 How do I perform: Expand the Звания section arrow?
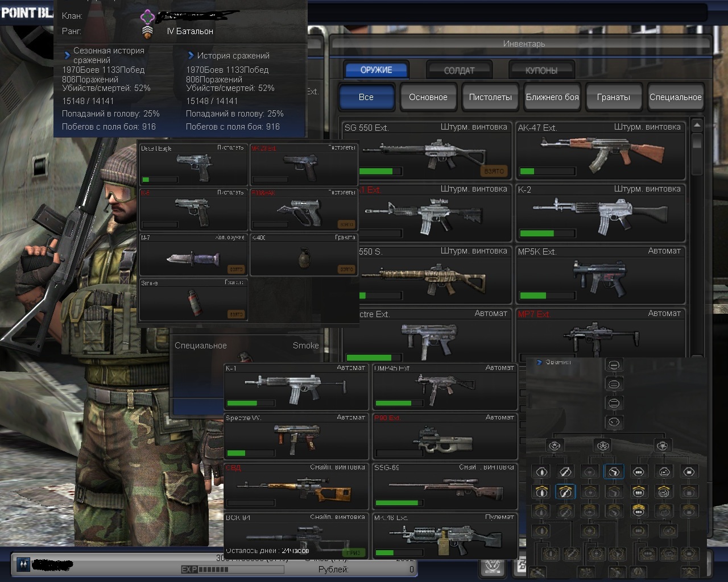pyautogui.click(x=539, y=362)
